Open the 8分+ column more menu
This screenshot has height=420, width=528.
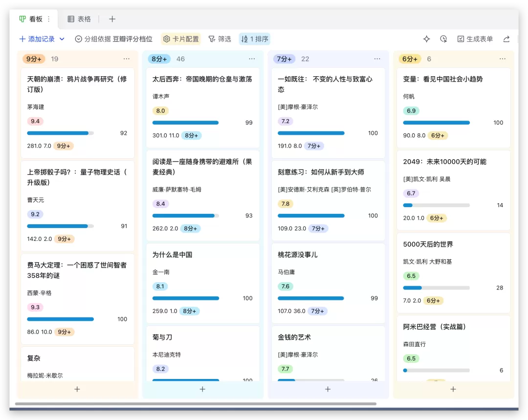click(x=252, y=59)
